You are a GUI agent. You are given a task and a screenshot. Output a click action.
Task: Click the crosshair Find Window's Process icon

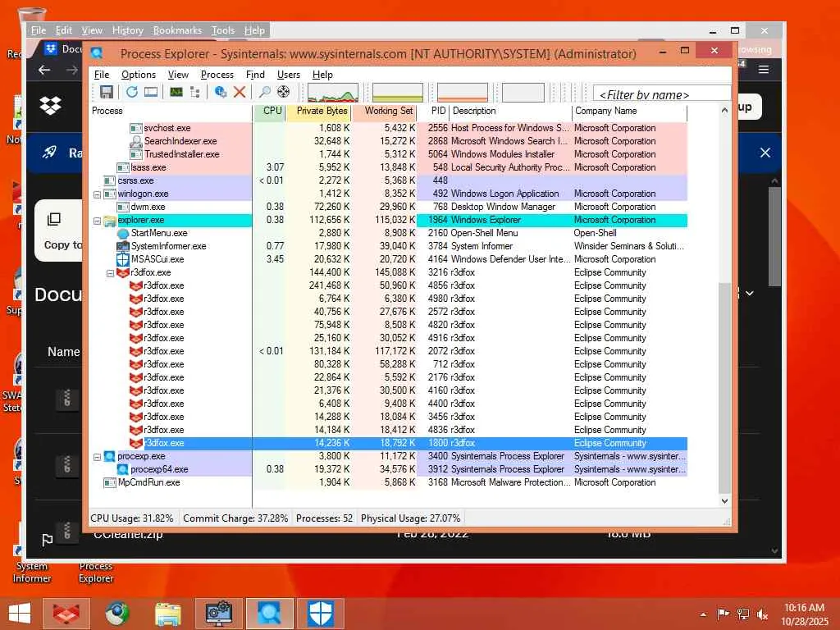[x=283, y=92]
